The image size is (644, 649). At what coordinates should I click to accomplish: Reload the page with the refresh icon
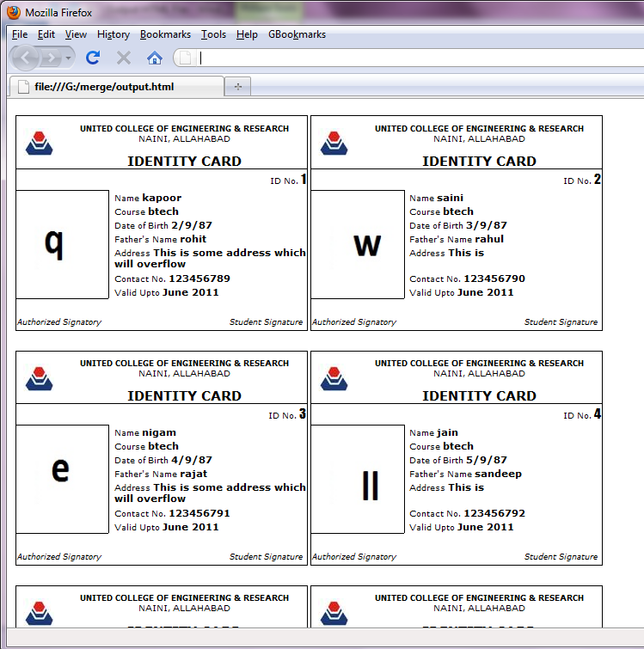[93, 58]
